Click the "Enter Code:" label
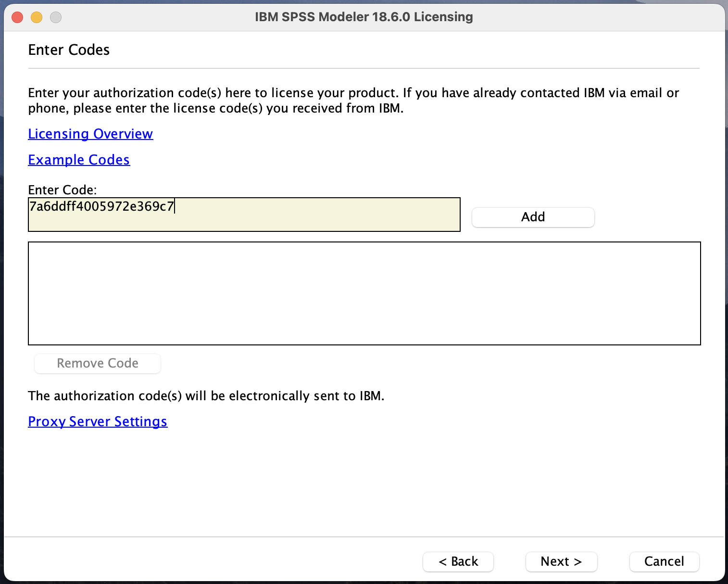The width and height of the screenshot is (728, 584). [63, 190]
